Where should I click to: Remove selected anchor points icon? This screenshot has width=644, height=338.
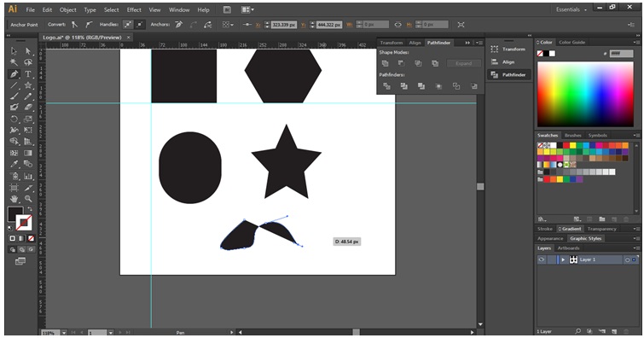coord(178,25)
